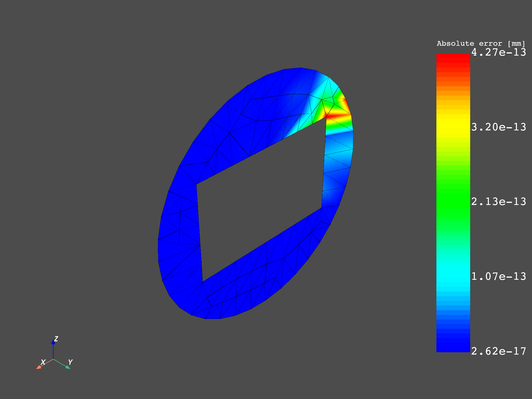Viewport: 532px width, 399px height.
Task: Click the X axis arrow of the orientation triad
Action: [39, 367]
